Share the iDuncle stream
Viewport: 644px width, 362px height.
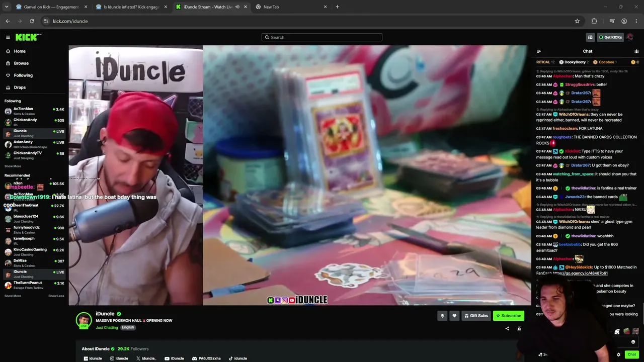tap(507, 329)
